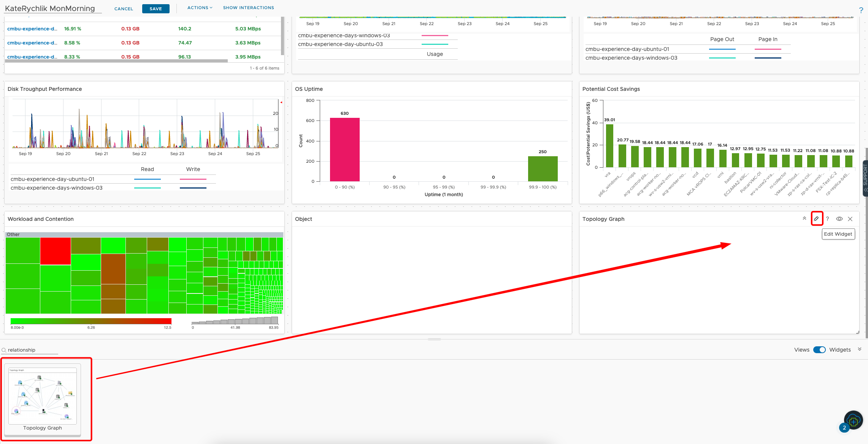Click SHOW INTERACTIONS in the header

pos(248,7)
